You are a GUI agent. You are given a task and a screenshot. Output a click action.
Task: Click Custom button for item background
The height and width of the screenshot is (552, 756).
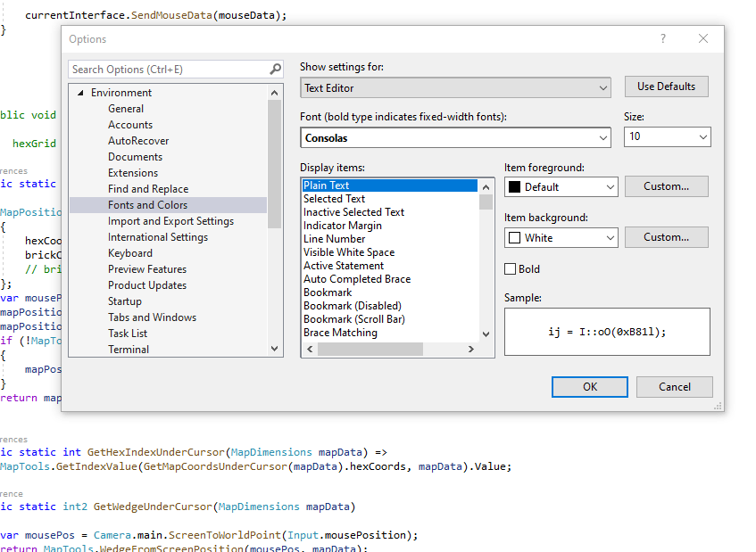click(x=666, y=237)
